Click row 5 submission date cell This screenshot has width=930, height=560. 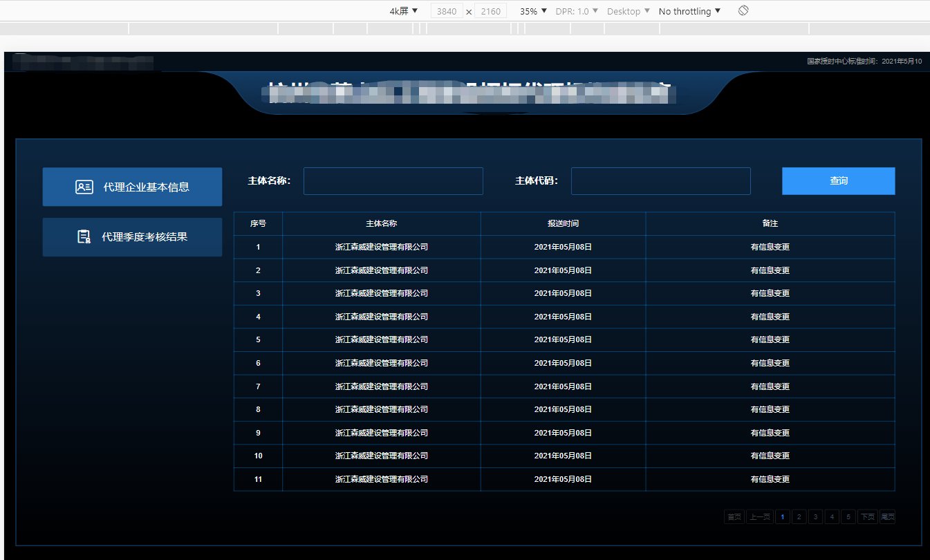pyautogui.click(x=564, y=339)
